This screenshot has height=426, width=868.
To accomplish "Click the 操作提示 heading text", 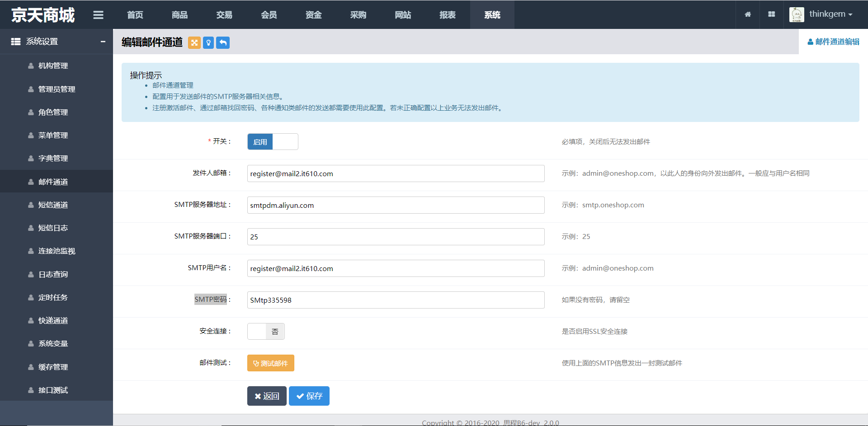I will tap(146, 75).
